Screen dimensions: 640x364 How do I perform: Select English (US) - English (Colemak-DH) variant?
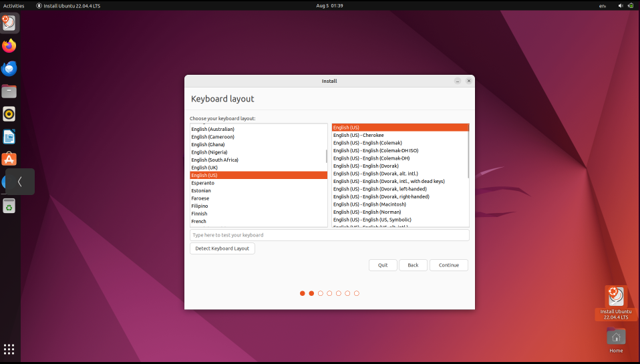[400, 158]
